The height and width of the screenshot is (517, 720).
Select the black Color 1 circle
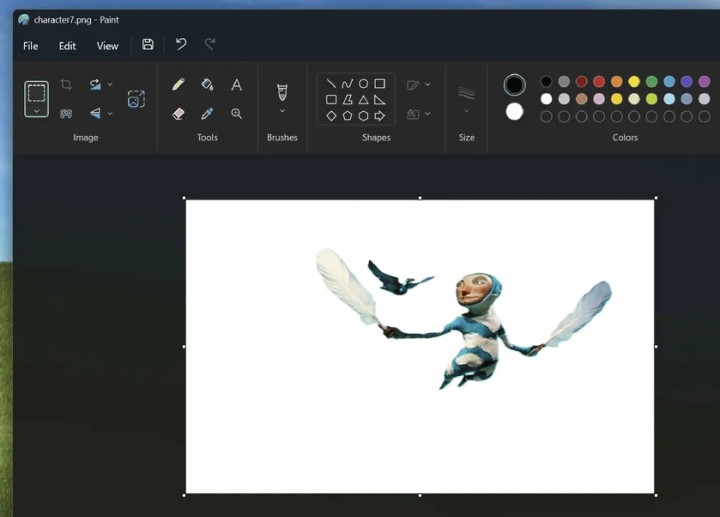point(514,85)
